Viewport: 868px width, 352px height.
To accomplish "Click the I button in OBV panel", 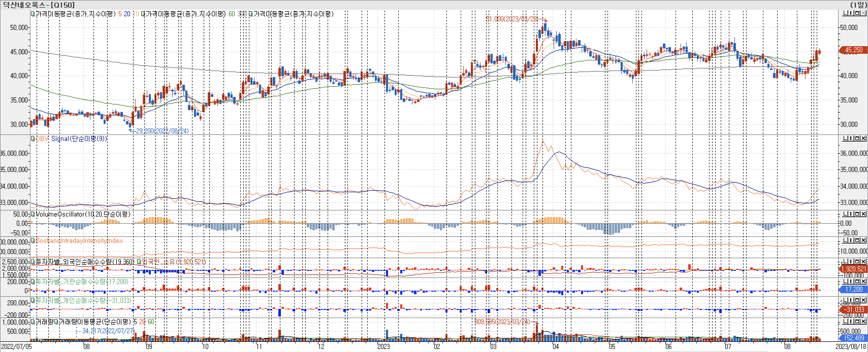I will pos(850,139).
